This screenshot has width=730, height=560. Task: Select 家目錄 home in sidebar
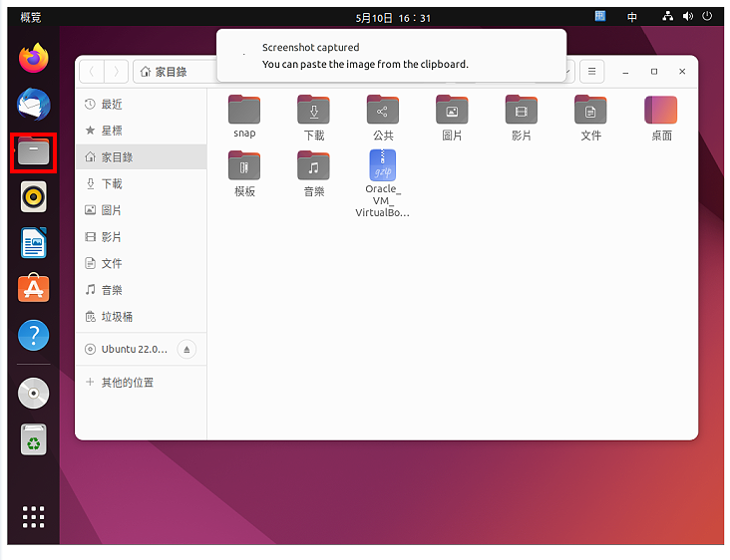[x=141, y=157]
